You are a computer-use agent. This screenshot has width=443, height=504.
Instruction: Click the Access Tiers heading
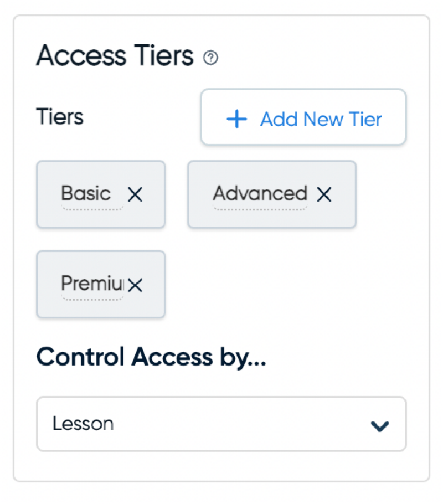[115, 56]
